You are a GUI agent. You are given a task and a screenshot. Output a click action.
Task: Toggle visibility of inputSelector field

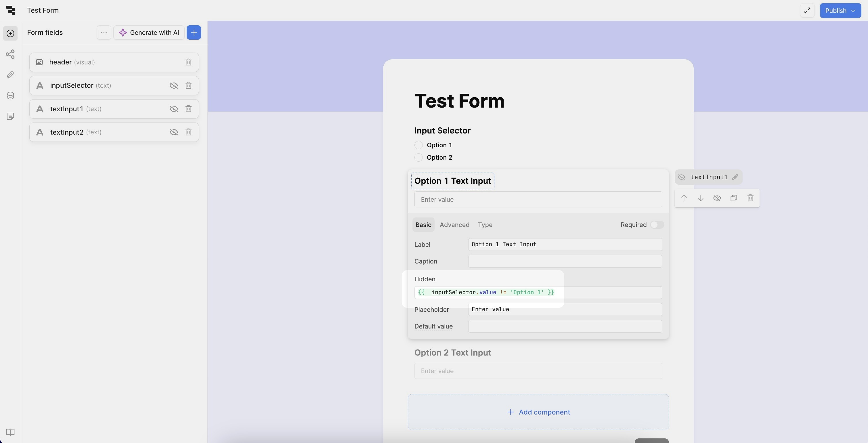pyautogui.click(x=173, y=86)
